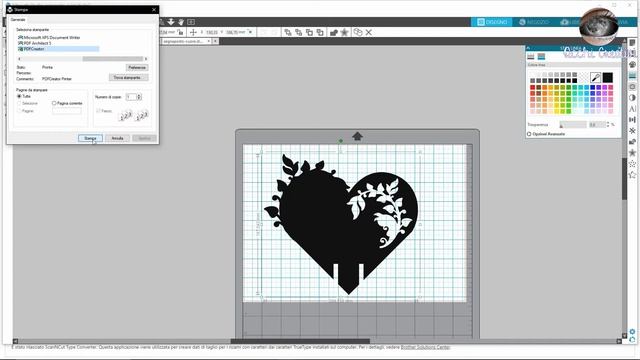Open the Text Style panel icon
This screenshot has height=360, width=640.
coord(632,109)
